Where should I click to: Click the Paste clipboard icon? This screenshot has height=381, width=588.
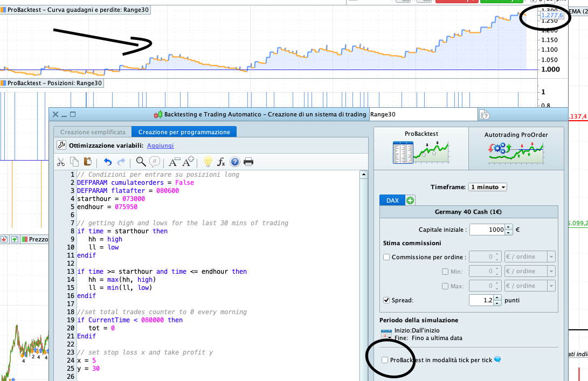[x=88, y=162]
